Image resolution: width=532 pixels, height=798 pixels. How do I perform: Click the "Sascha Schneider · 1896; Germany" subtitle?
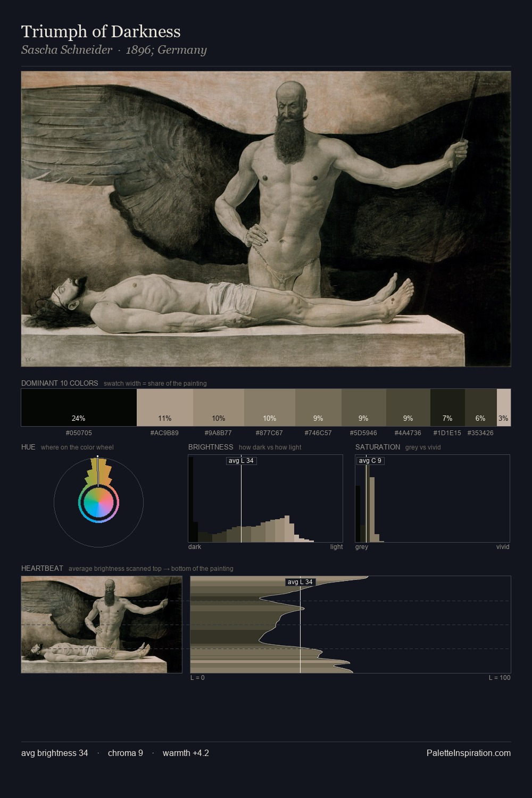[x=114, y=50]
